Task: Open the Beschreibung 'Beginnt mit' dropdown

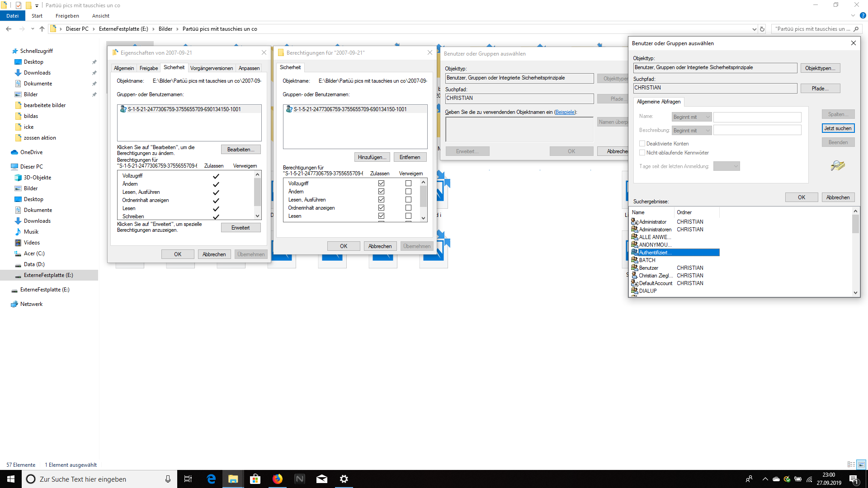Action: click(x=691, y=131)
